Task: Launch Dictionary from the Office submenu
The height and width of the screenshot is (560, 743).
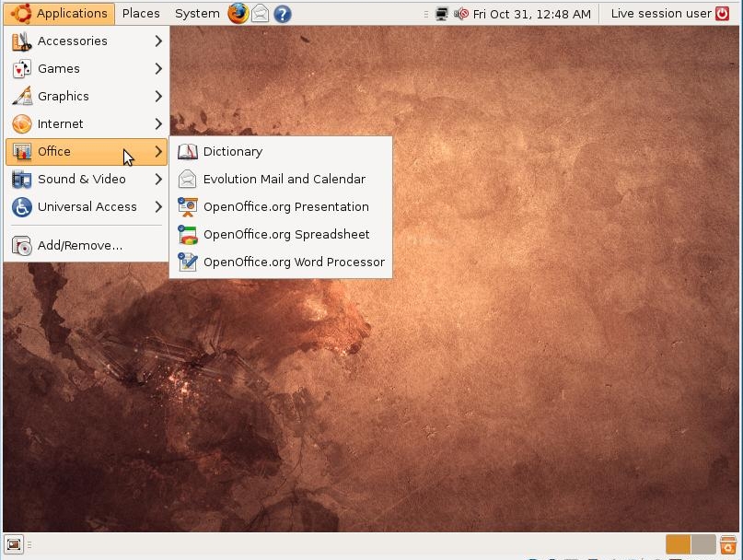Action: (281, 152)
